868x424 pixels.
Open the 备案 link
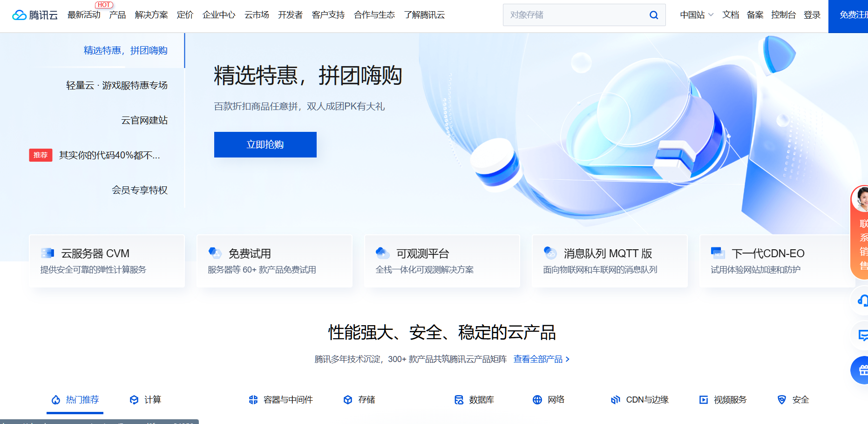tap(755, 15)
